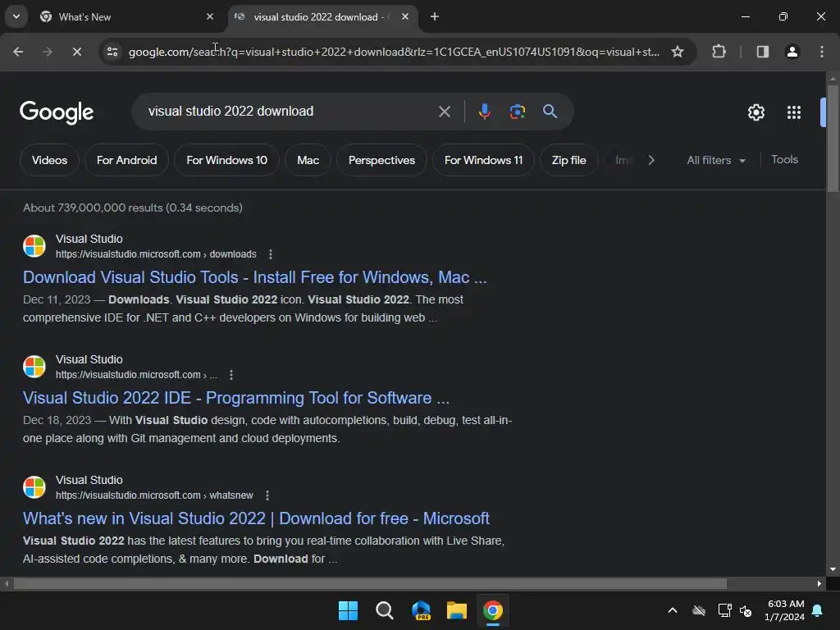Click the vertical scrollbar thumb
The width and height of the screenshot is (840, 630).
[x=833, y=138]
